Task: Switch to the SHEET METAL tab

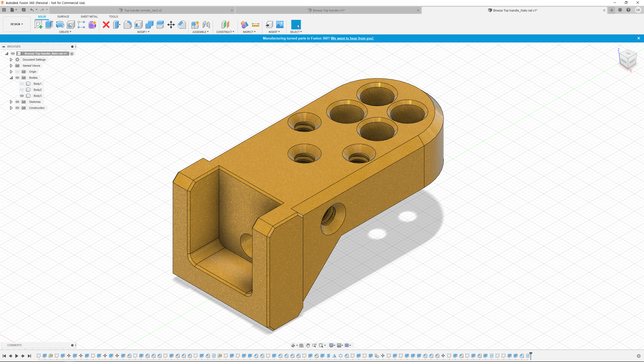Action: 89,17
